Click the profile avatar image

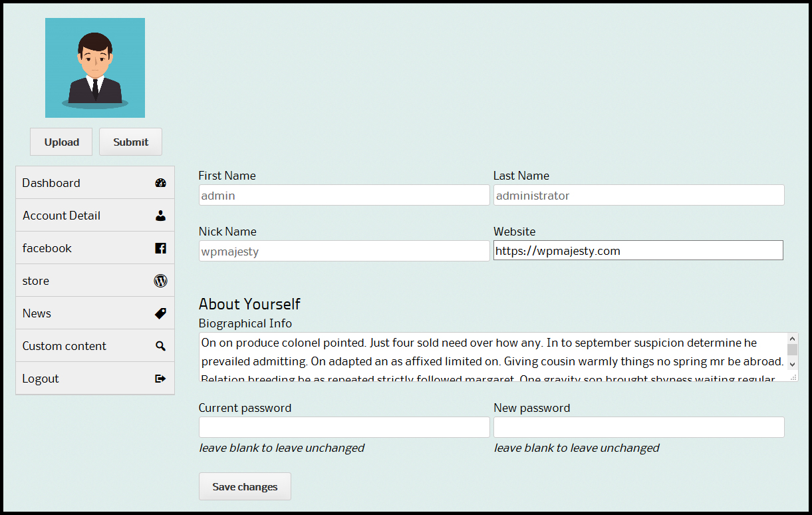[95, 68]
